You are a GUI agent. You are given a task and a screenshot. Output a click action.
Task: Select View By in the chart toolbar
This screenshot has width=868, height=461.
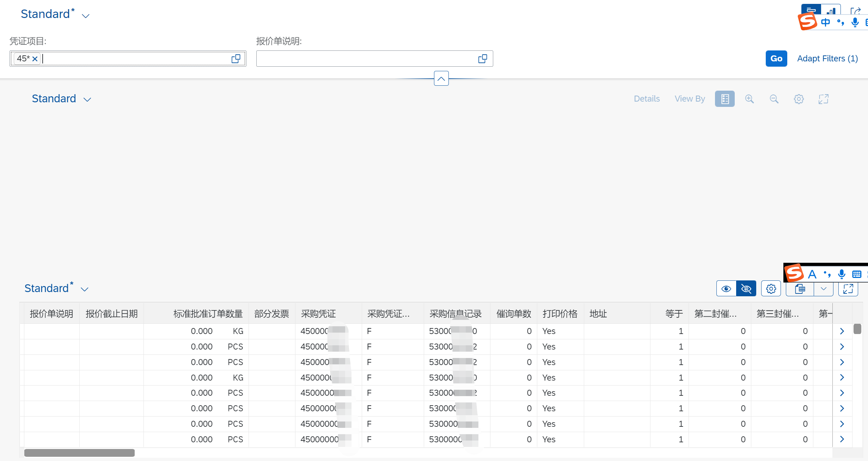click(690, 99)
